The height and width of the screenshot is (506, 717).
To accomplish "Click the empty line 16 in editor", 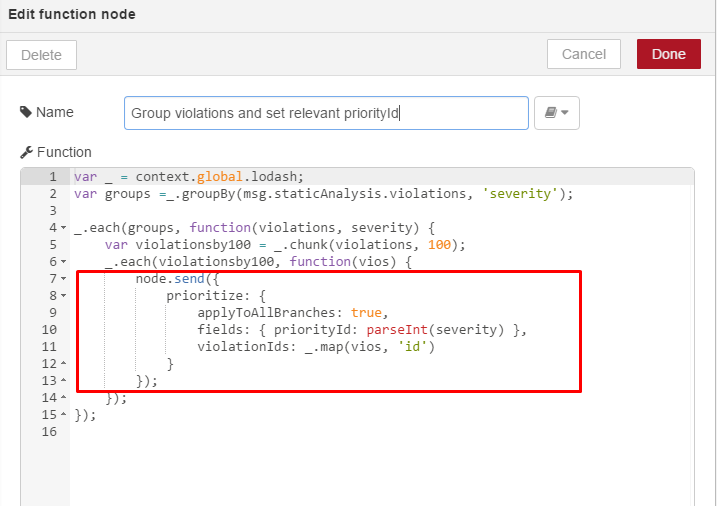I will [382, 431].
